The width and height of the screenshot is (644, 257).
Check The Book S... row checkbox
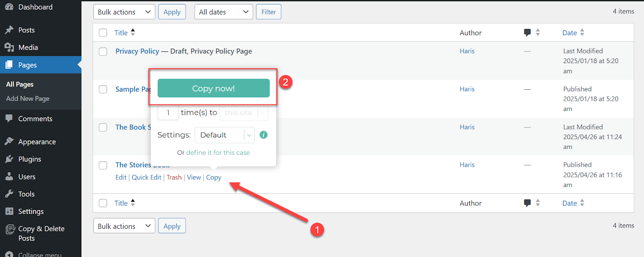(x=103, y=127)
